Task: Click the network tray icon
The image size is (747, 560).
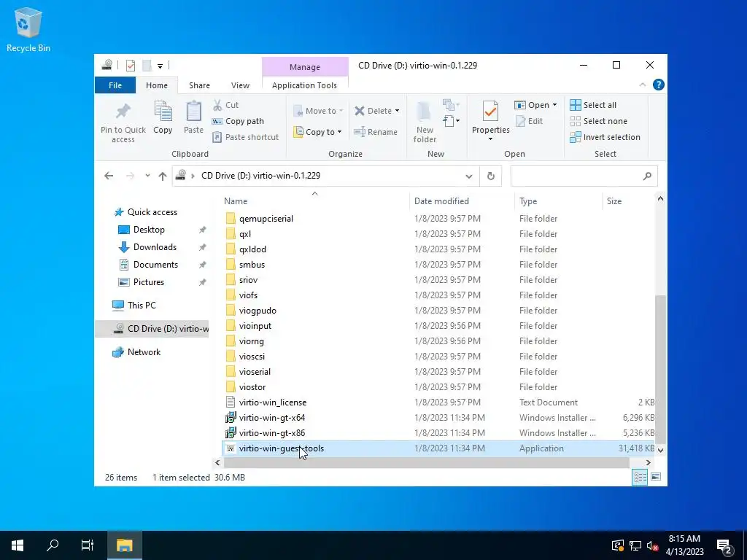Action: tap(635, 545)
